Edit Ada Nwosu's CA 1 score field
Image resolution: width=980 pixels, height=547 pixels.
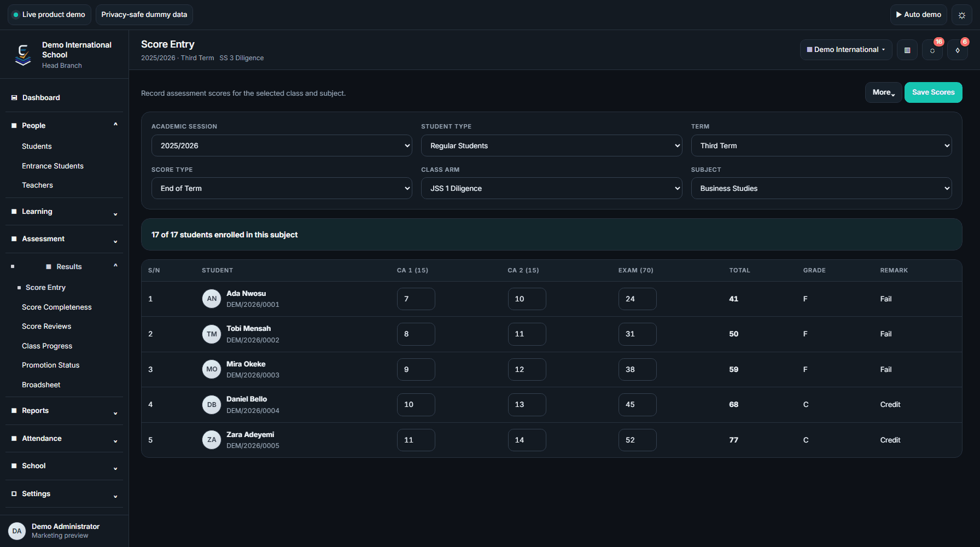(x=416, y=299)
